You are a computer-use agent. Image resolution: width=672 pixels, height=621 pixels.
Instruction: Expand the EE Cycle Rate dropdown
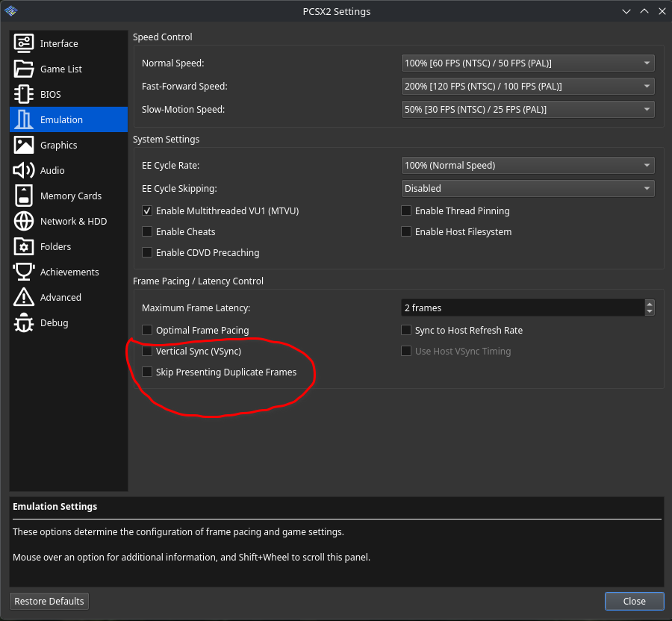click(x=528, y=165)
